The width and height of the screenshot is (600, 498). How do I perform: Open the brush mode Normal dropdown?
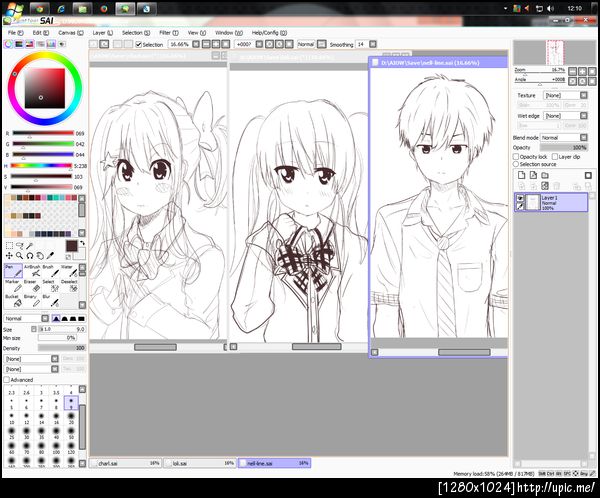pos(26,318)
